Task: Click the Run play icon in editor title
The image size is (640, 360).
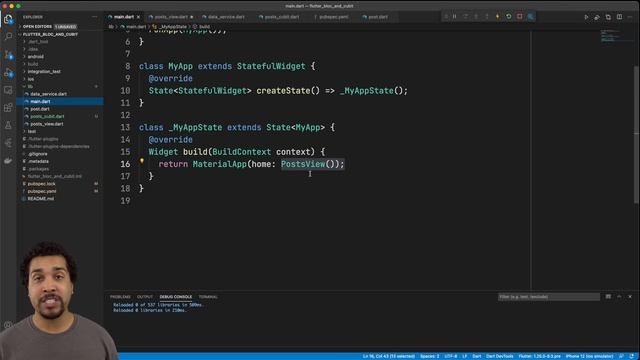Action: pos(586,17)
